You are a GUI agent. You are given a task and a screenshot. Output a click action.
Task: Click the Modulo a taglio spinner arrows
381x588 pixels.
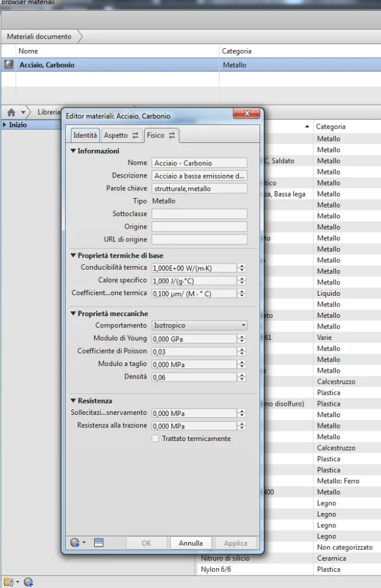coord(242,364)
